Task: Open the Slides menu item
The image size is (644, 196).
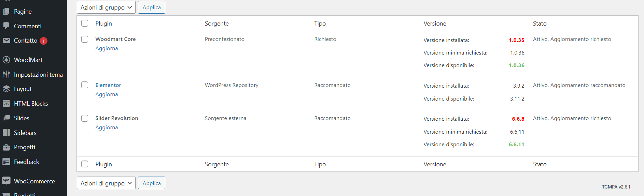Action: (22, 118)
